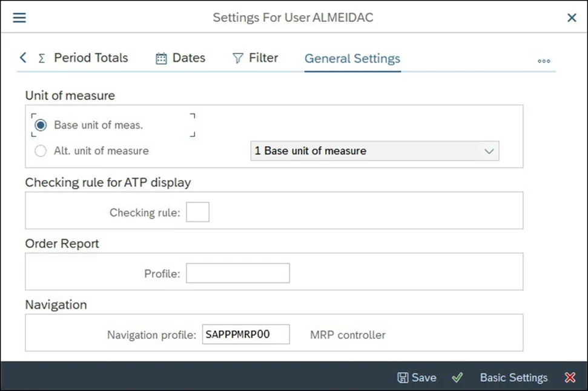The width and height of the screenshot is (588, 391).
Task: Switch to the Period Totals tab
Action: point(91,58)
